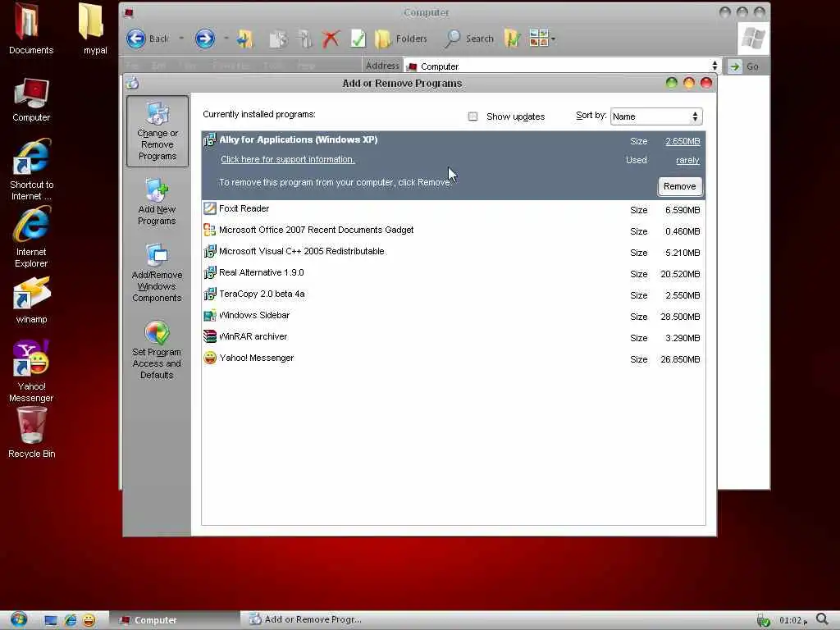840x630 pixels.
Task: Select the Internet Explorer desktop icon
Action: tap(31, 237)
